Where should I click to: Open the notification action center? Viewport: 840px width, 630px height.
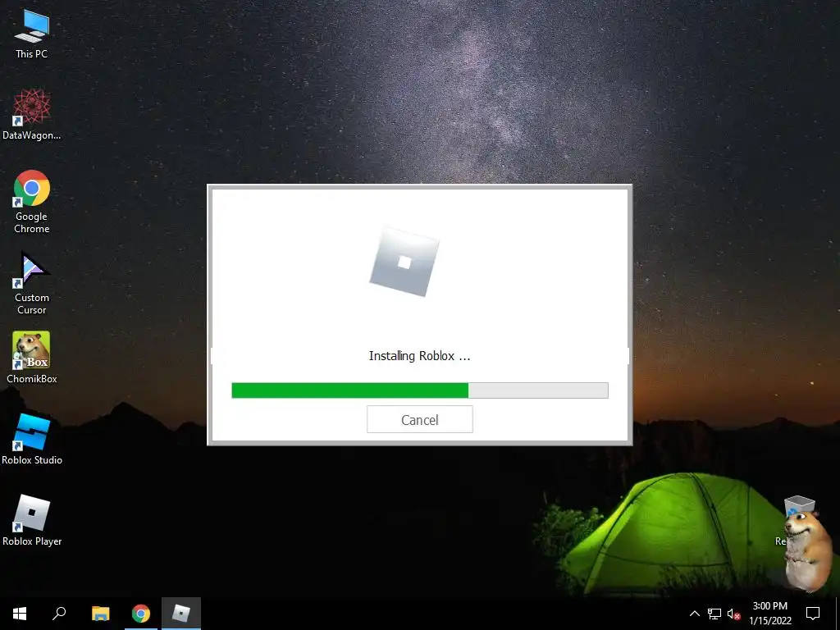tap(813, 614)
